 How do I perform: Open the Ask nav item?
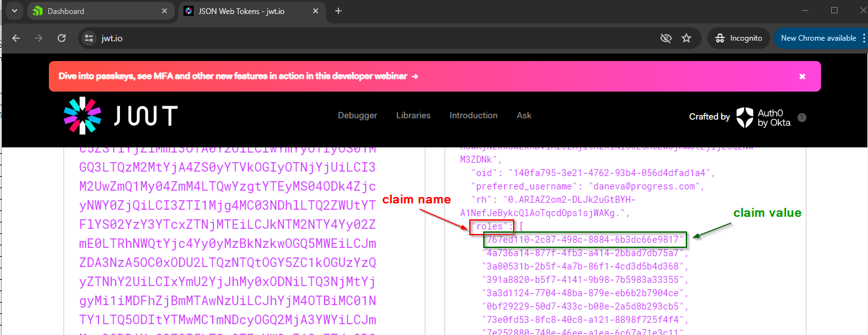pos(524,116)
